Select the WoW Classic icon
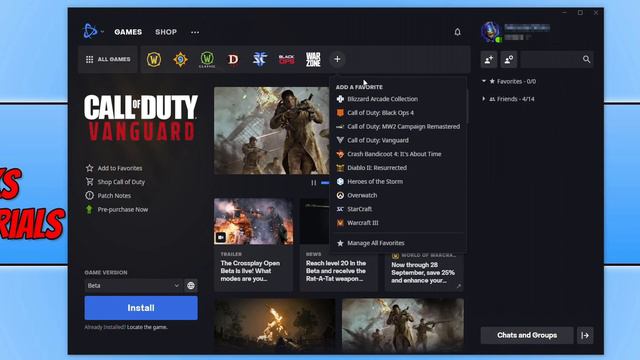Image resolution: width=640 pixels, height=360 pixels. point(207,60)
